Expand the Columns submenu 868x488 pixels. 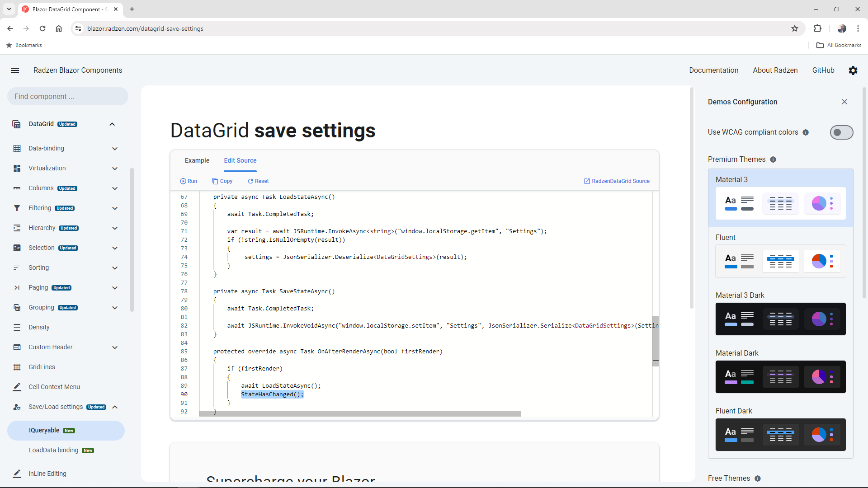(x=115, y=188)
